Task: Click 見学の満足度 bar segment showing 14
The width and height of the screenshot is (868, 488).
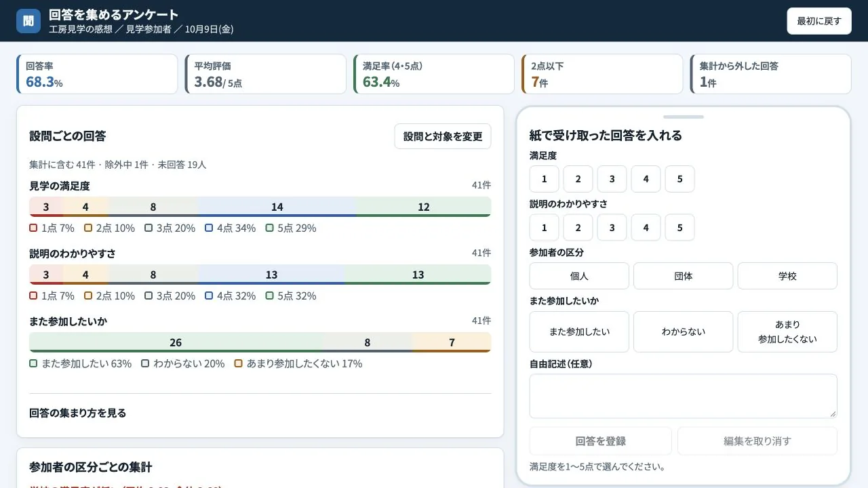Action: (277, 207)
